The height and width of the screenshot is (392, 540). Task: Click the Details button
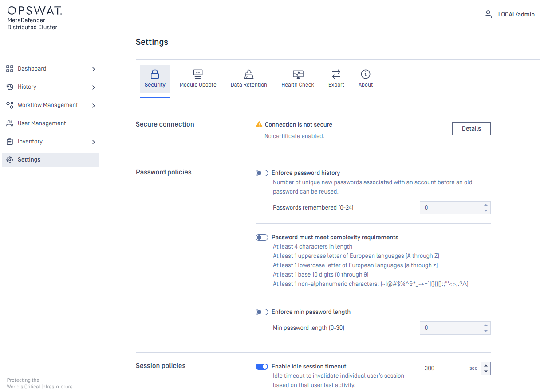(471, 129)
